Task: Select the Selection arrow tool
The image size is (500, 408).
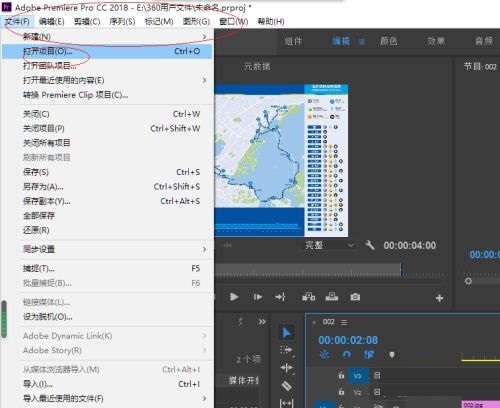Action: click(287, 333)
